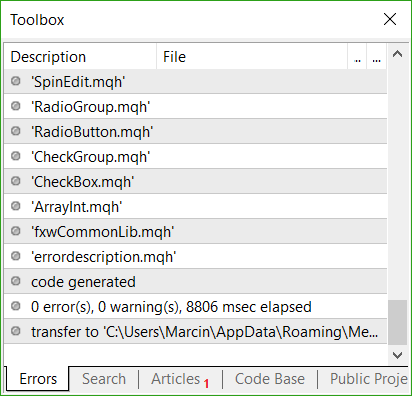This screenshot has height=396, width=412.
Task: Click the vertical scrollbar thumb
Action: (397, 322)
